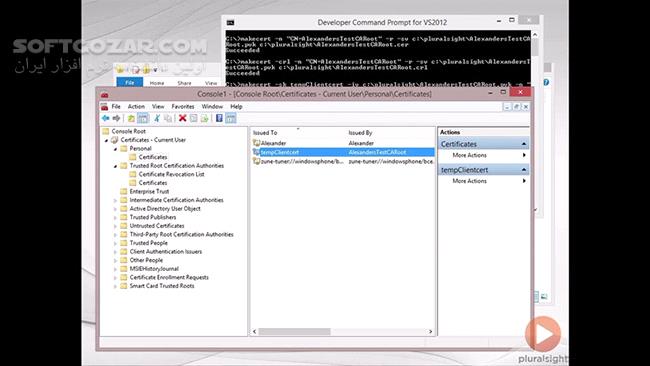Image resolution: width=650 pixels, height=366 pixels.
Task: Select Smart Card Trusted Roots folder
Action: click(162, 286)
